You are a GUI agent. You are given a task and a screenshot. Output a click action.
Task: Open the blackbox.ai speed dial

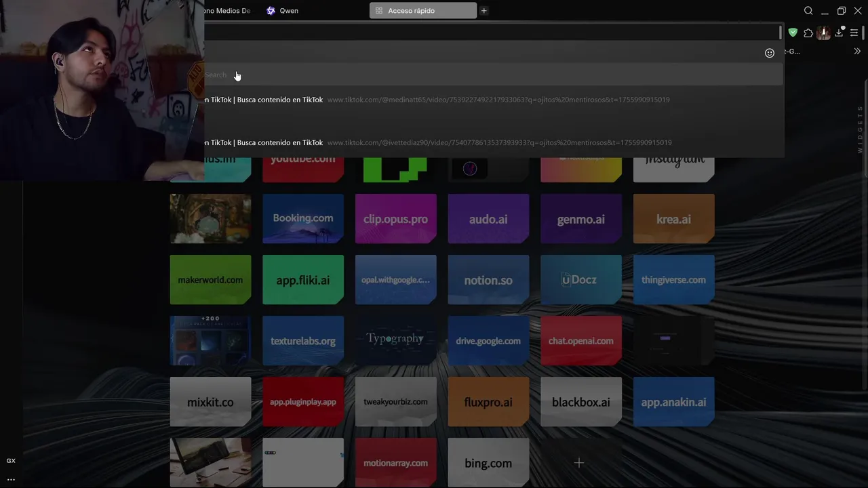(581, 401)
